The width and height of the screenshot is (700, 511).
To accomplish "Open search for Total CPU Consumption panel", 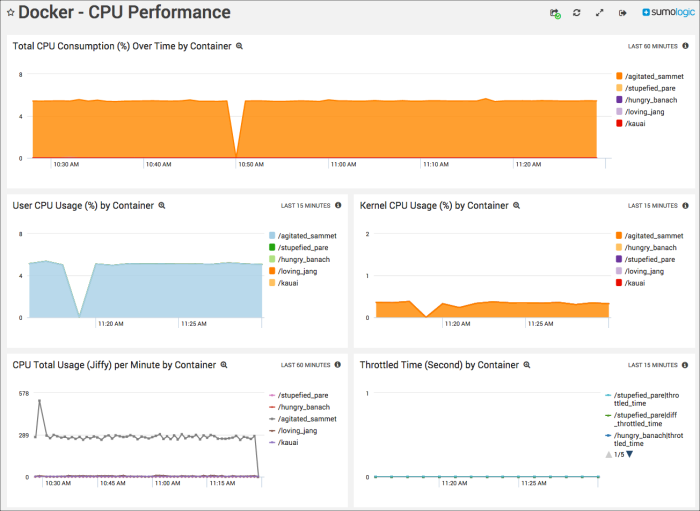I will [x=239, y=46].
